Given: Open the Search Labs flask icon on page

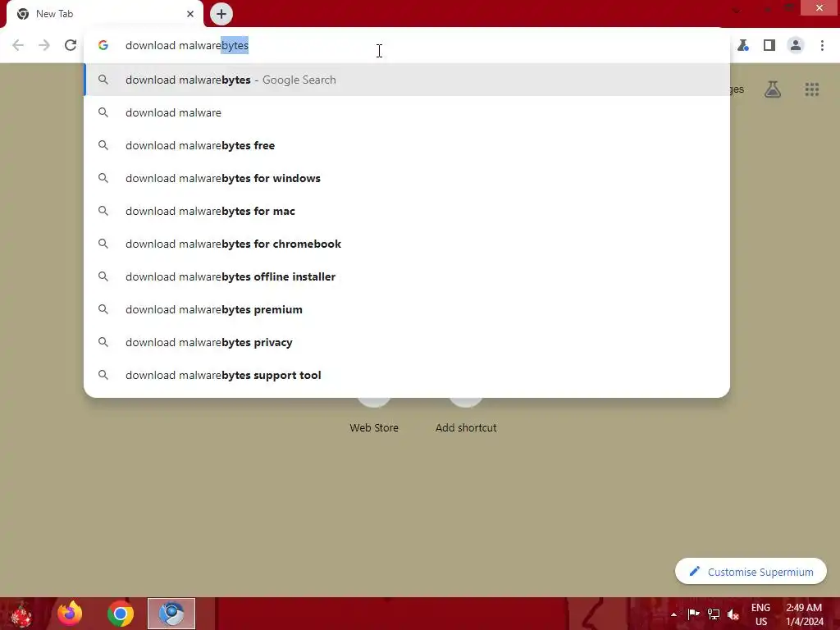Looking at the screenshot, I should (772, 89).
